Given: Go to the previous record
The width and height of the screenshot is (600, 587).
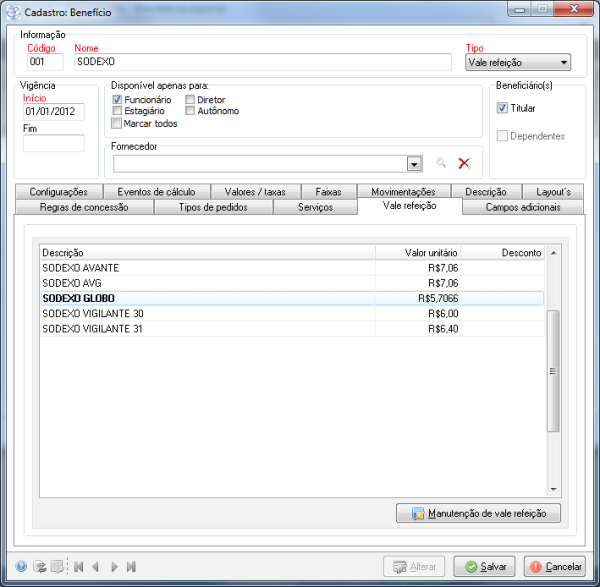Looking at the screenshot, I should click(96, 566).
